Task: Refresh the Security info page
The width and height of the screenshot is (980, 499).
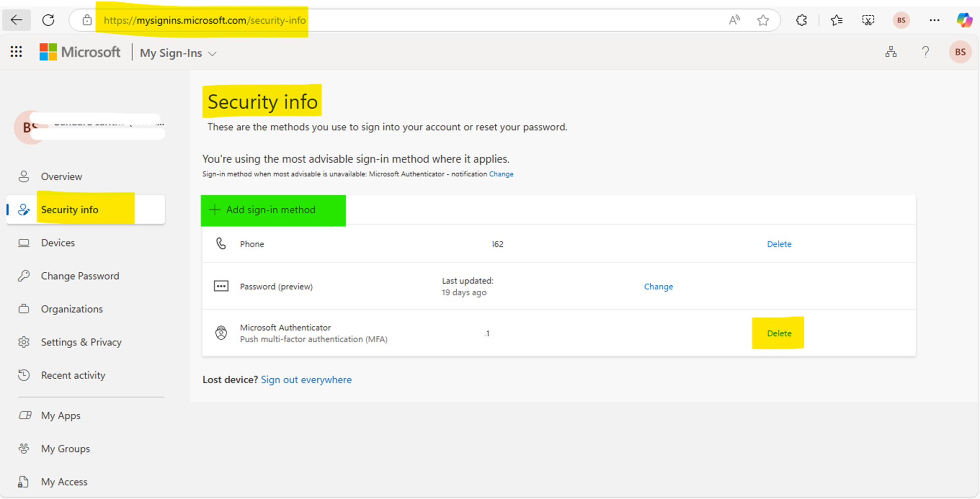Action: click(48, 20)
